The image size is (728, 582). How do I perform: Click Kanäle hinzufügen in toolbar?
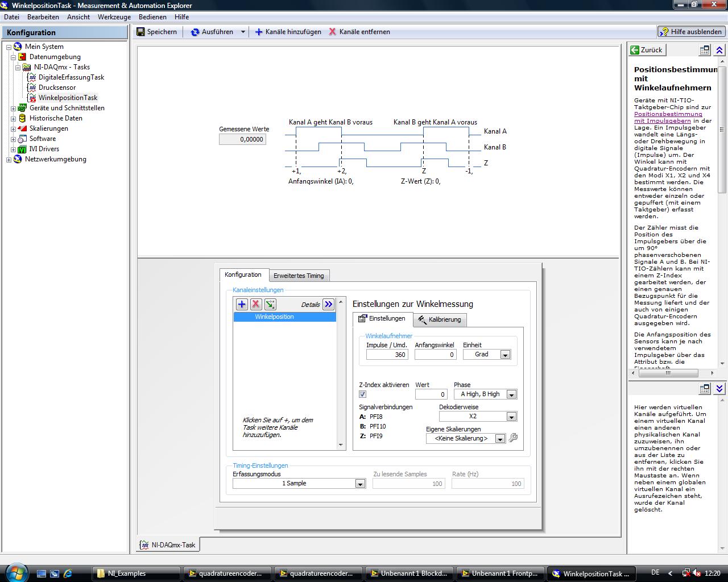coord(288,32)
